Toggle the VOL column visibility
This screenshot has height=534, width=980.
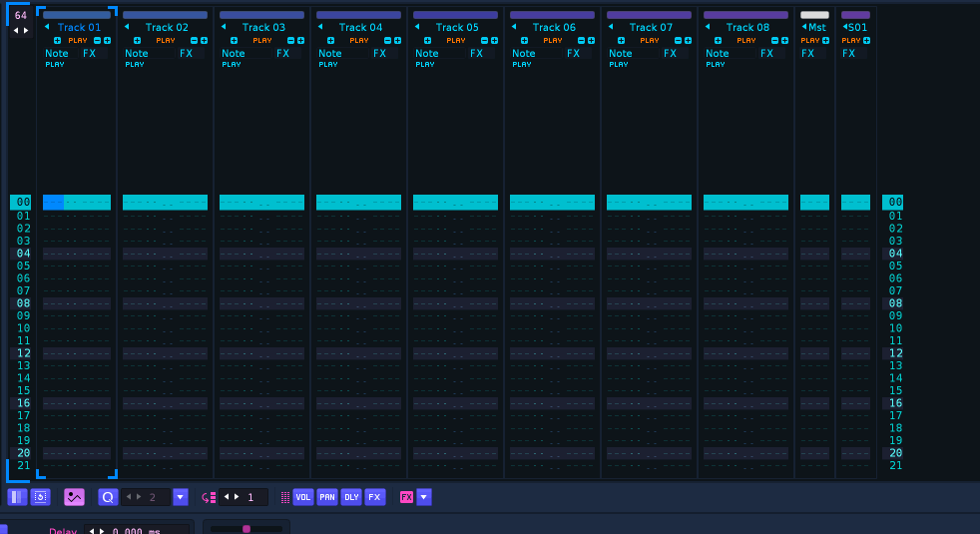coord(303,496)
